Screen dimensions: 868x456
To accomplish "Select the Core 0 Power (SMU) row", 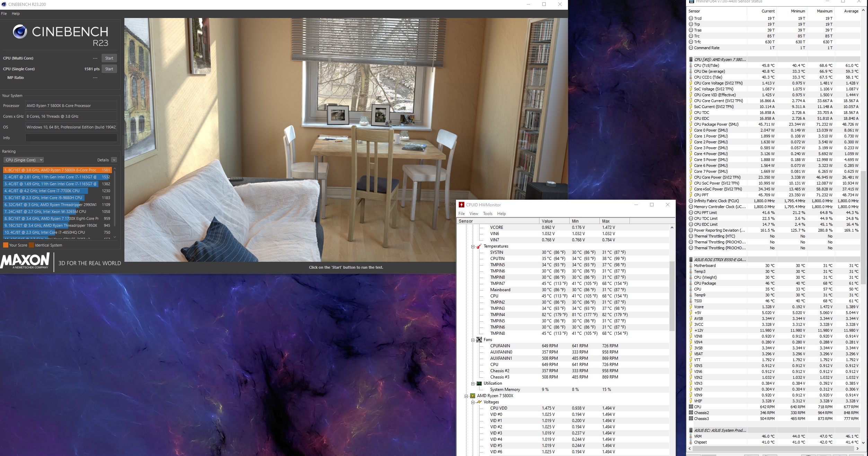I will pyautogui.click(x=774, y=130).
